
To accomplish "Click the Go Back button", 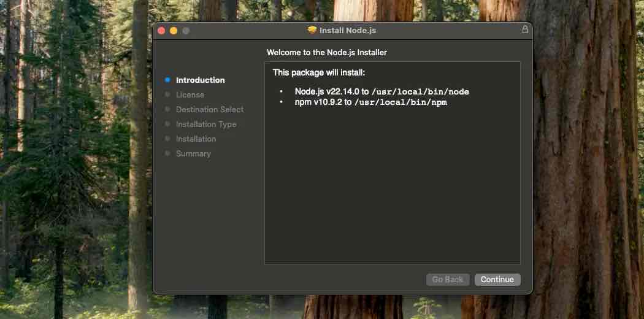I will click(x=448, y=280).
